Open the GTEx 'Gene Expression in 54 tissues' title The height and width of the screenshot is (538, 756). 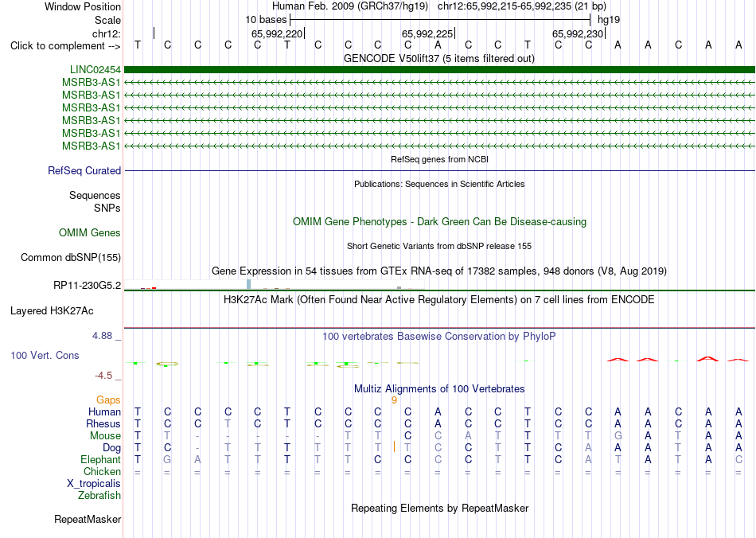(439, 271)
